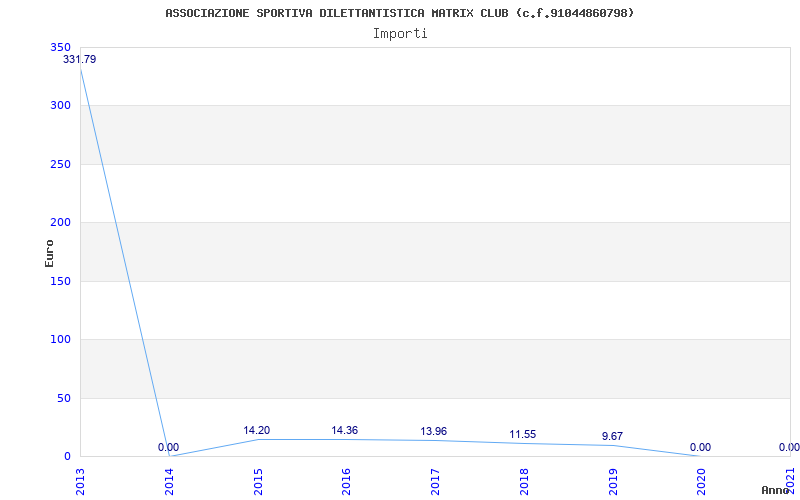Click the chart title with c.f.91044860798
800x500 pixels.
click(399, 13)
